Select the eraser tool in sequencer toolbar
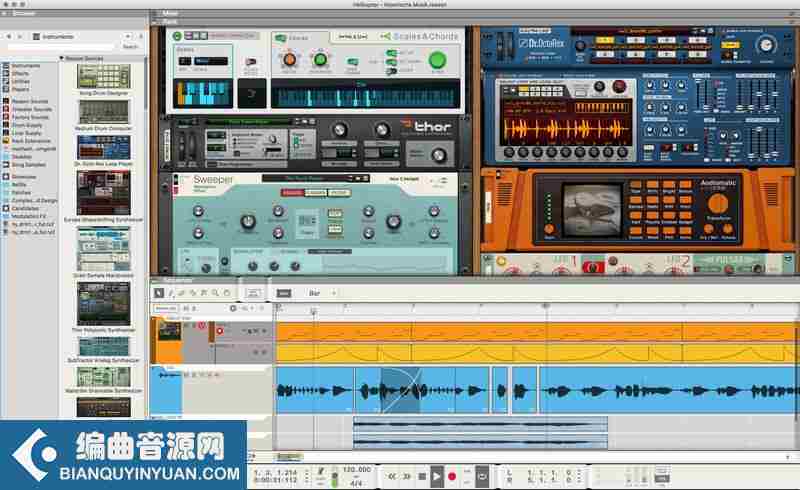Viewport: 800px width, 490px height. (182, 293)
